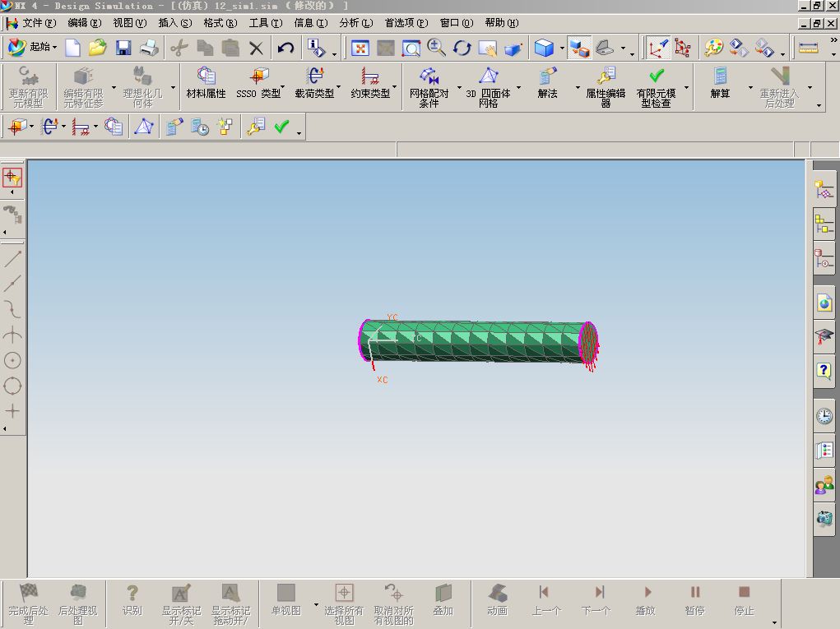The height and width of the screenshot is (629, 840).
Task: Open the 帮助 (Help) menu
Action: (501, 23)
